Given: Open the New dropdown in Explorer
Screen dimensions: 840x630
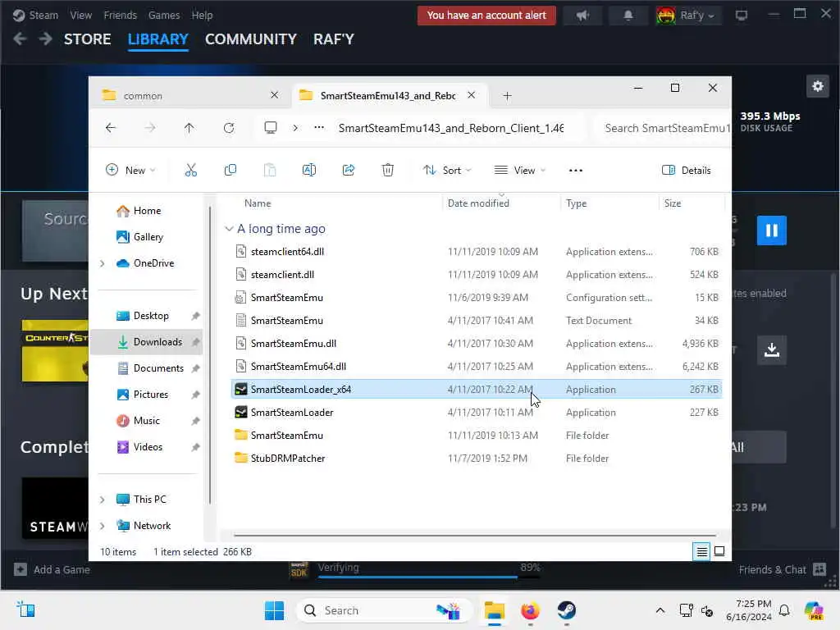Looking at the screenshot, I should coord(130,171).
